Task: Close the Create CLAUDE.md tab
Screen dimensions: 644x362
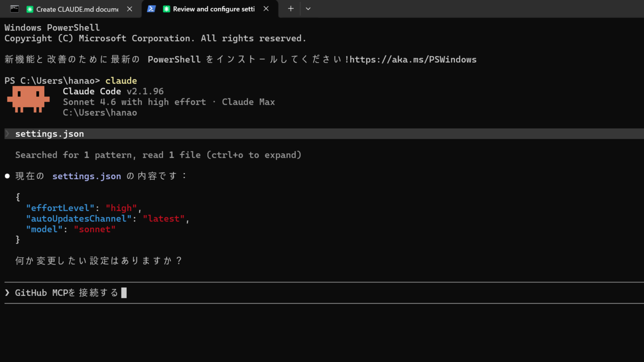Action: click(129, 9)
